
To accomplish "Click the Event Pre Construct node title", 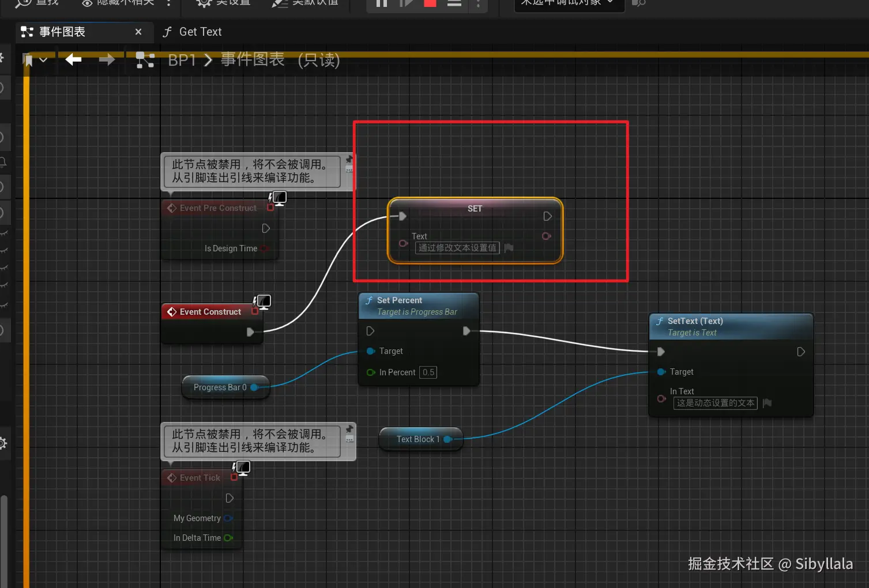I will point(218,208).
